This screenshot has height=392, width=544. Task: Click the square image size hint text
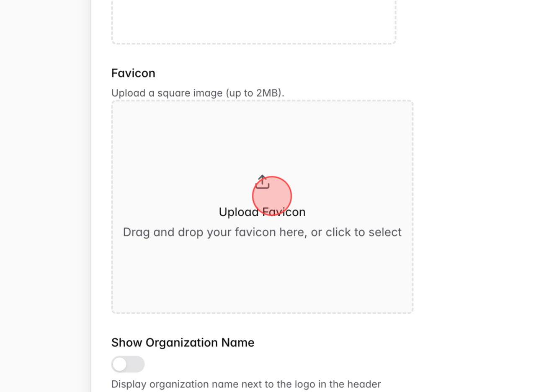pos(197,93)
